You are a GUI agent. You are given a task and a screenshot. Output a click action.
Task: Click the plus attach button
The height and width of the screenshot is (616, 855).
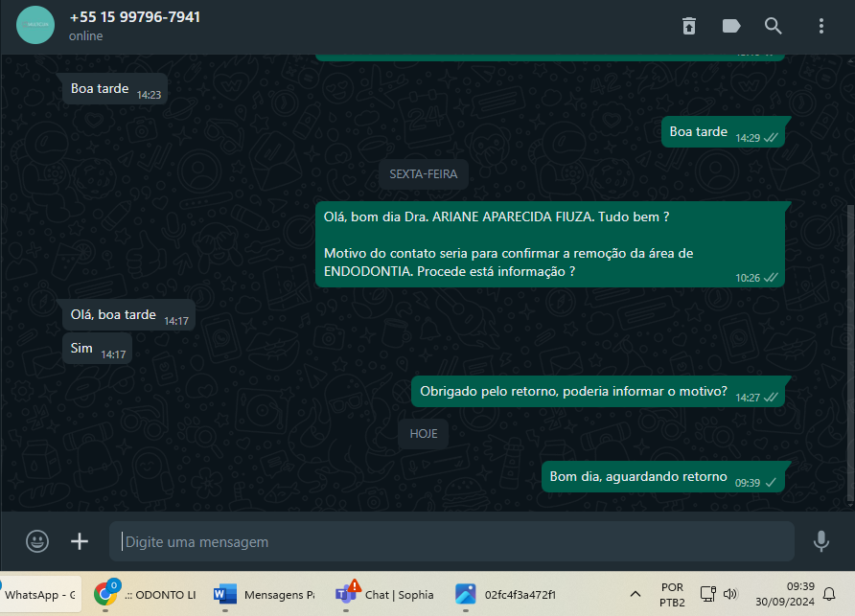80,541
